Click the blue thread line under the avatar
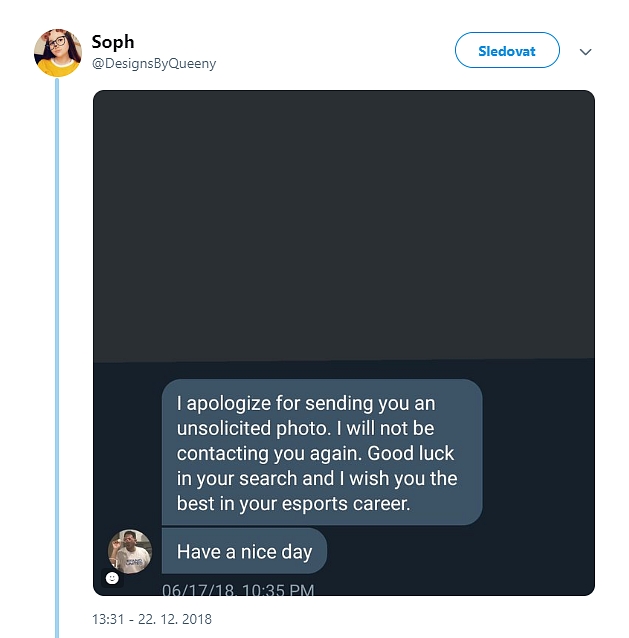Viewport: 629px width, 638px height. 57,350
